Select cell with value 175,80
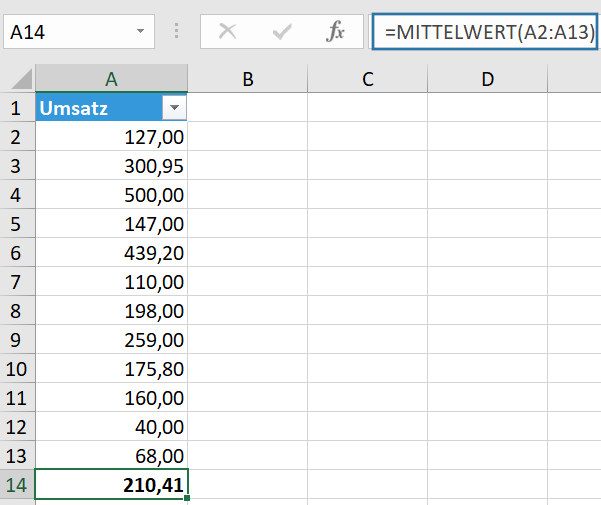601x505 pixels. [x=112, y=368]
